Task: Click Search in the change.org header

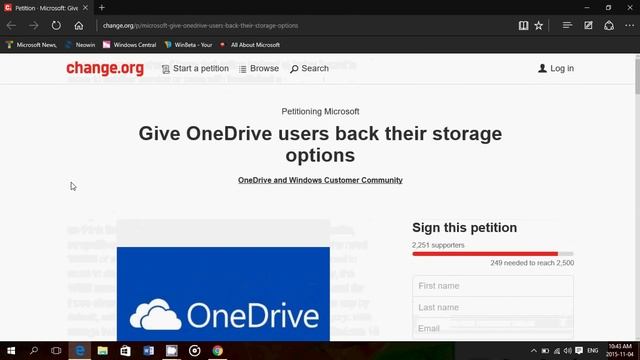Action: (309, 69)
